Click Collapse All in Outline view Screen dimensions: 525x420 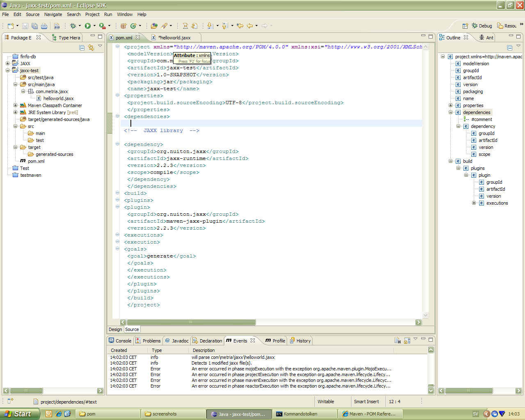[x=509, y=48]
